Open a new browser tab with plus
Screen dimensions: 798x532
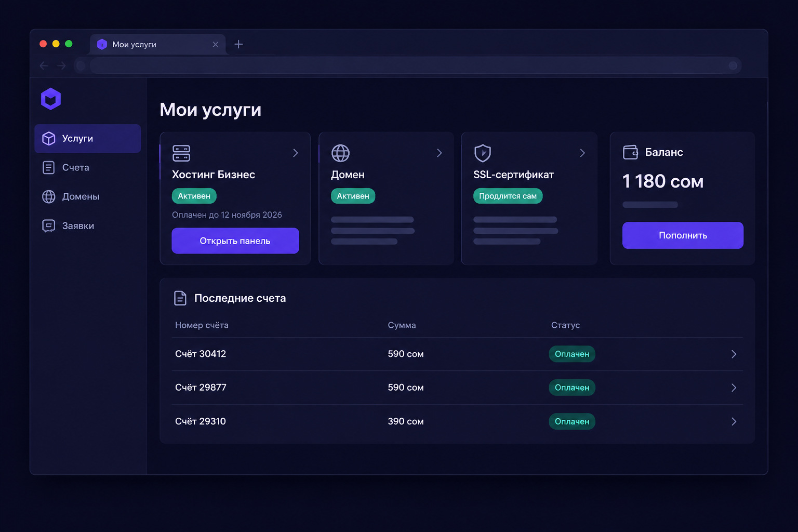click(238, 44)
